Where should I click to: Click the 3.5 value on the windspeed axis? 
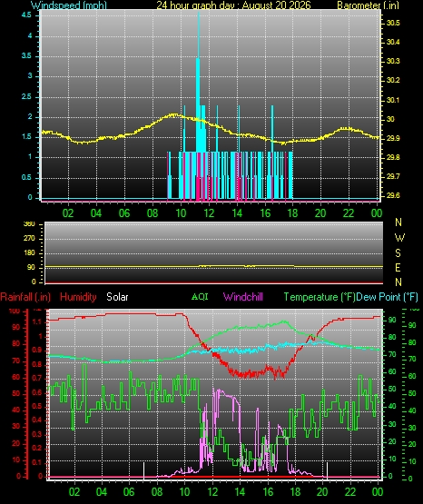coord(26,55)
